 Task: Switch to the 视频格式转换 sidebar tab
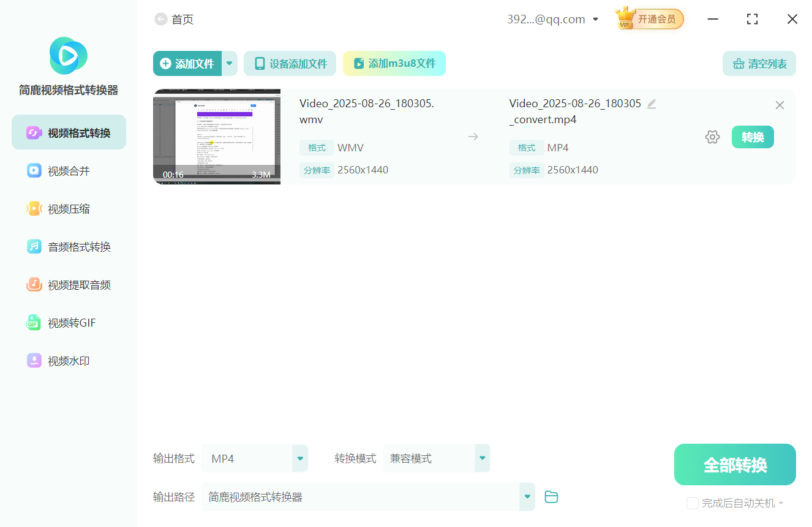pyautogui.click(x=68, y=132)
